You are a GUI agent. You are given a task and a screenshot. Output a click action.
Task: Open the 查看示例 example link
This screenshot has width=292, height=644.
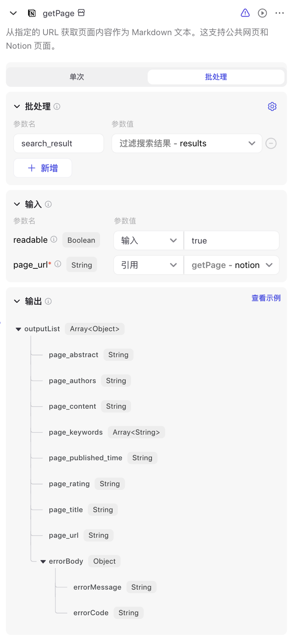266,298
